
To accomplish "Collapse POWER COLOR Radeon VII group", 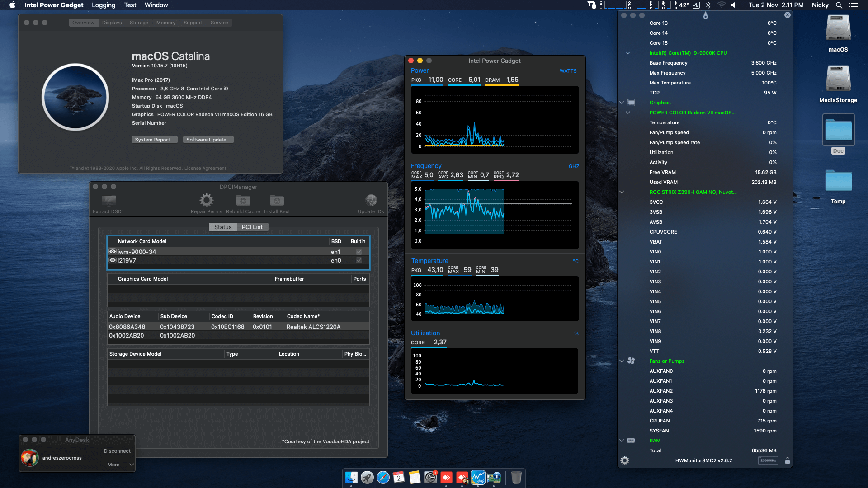I will click(x=628, y=113).
